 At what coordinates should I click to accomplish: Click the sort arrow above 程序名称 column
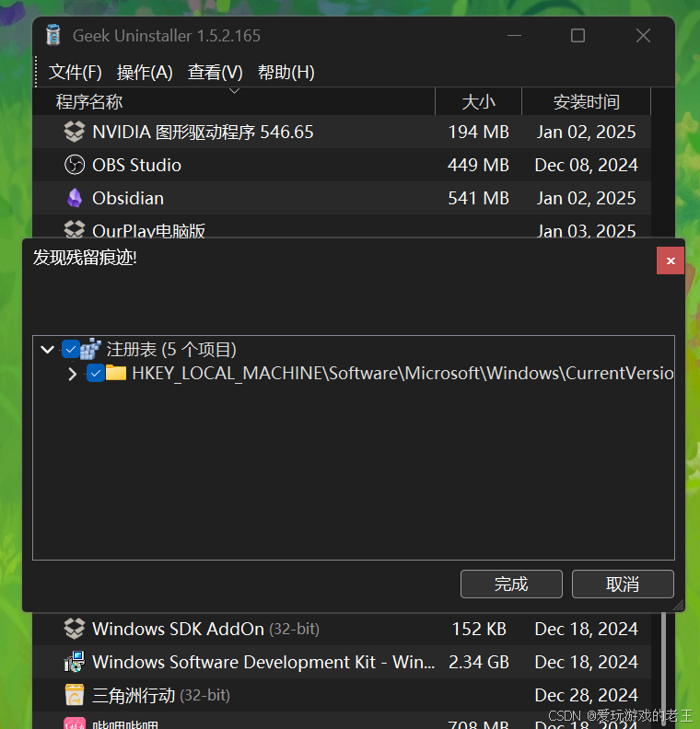click(235, 91)
